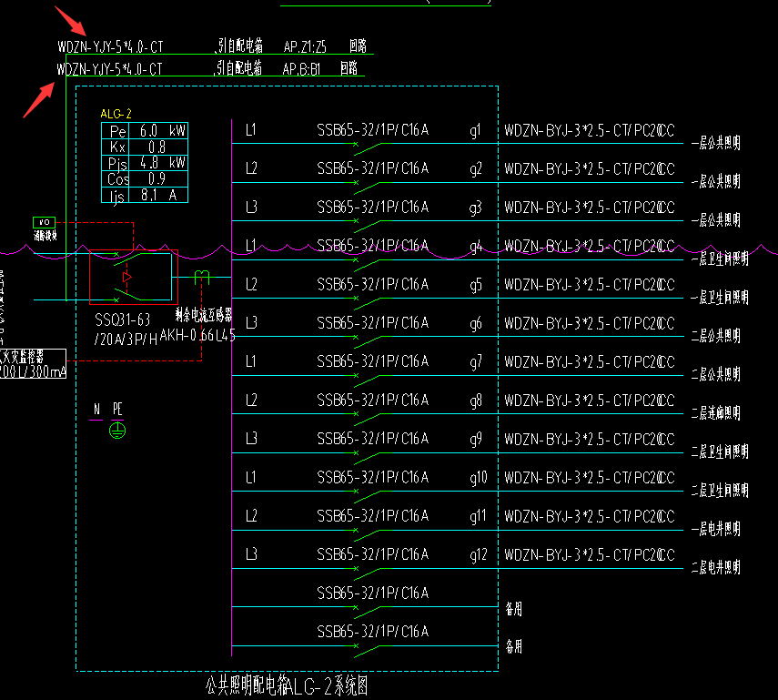Select the L2 phase label on g11 row

[x=251, y=516]
